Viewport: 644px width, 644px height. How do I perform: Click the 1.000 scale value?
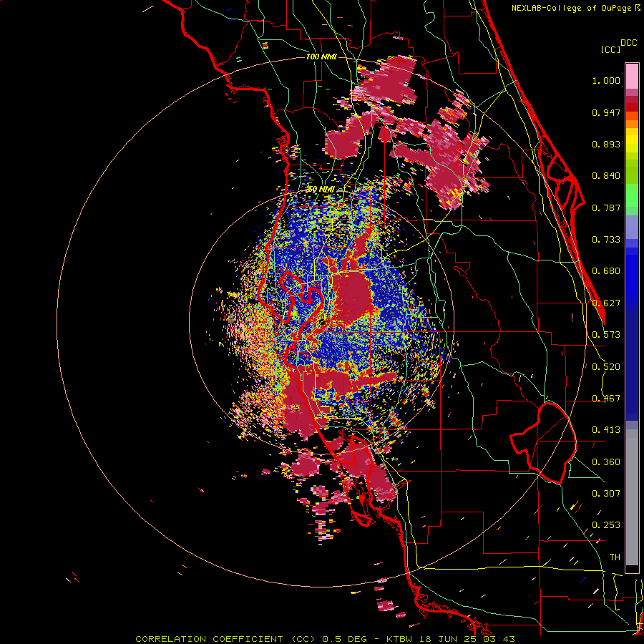(606, 80)
